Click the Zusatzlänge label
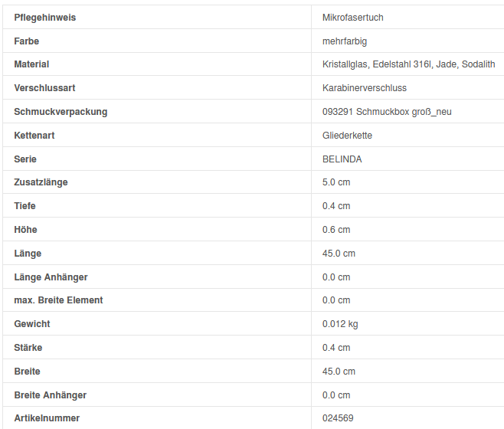 pyautogui.click(x=41, y=182)
